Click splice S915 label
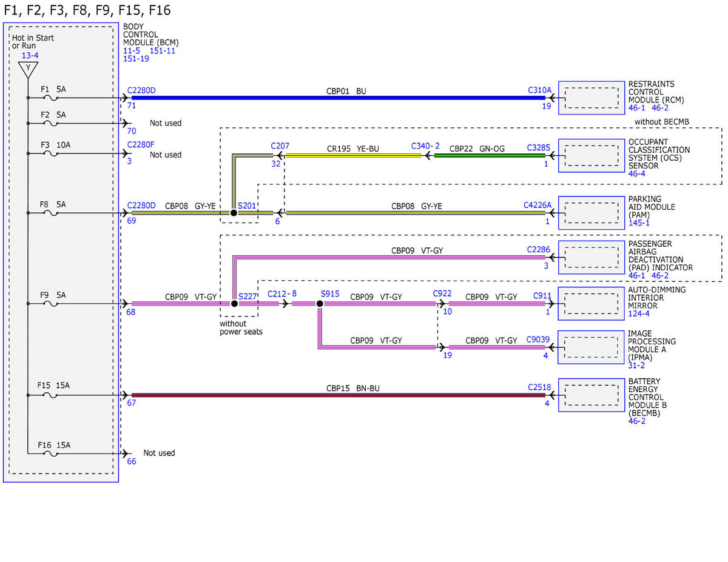The width and height of the screenshot is (728, 562). tap(330, 293)
